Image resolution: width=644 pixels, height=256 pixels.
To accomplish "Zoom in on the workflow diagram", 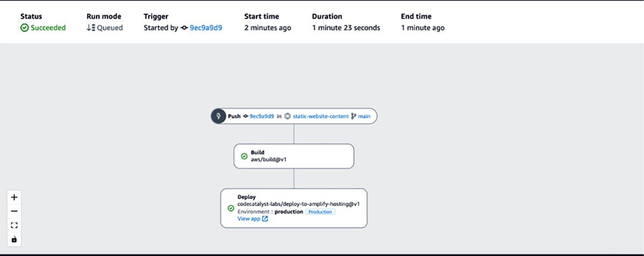I will (14, 197).
